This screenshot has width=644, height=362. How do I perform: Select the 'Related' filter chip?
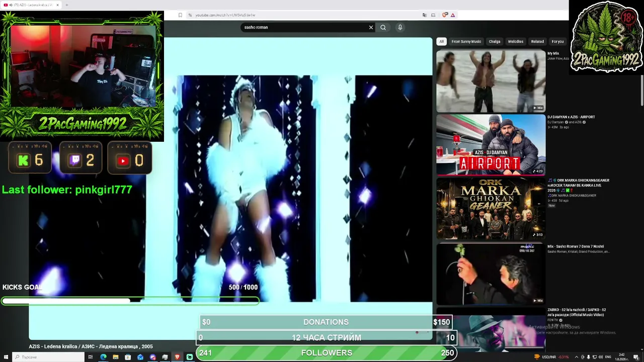[x=537, y=42]
